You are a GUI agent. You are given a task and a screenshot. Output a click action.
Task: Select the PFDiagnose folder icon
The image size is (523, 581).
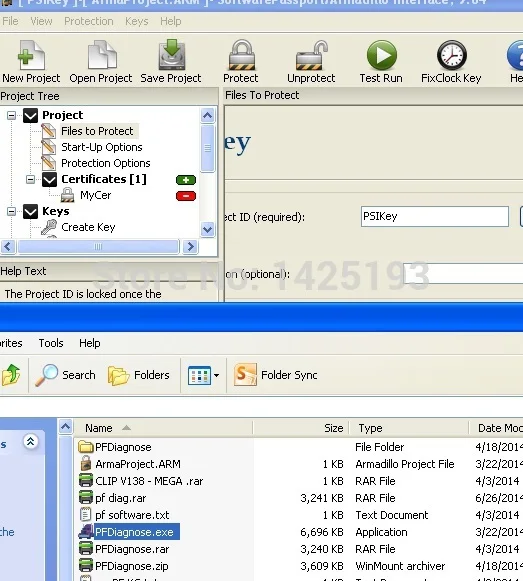(x=86, y=447)
